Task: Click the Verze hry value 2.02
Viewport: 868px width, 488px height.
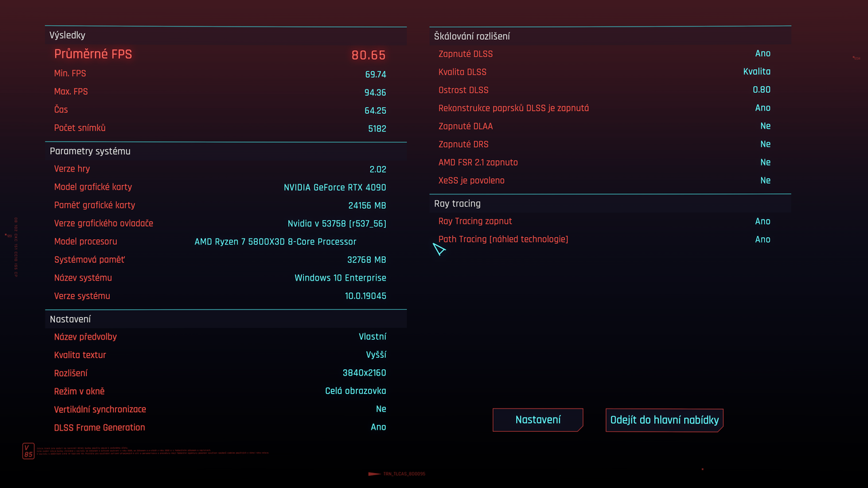Action: (x=378, y=169)
